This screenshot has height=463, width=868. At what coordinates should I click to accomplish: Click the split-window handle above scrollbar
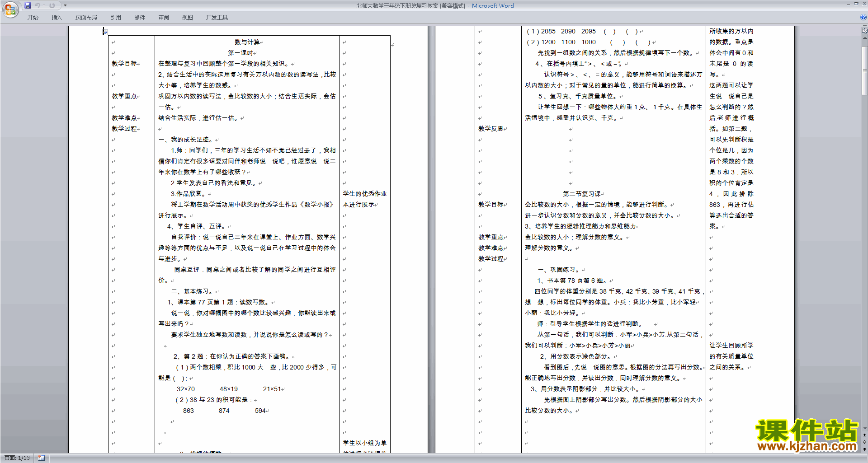[865, 26]
